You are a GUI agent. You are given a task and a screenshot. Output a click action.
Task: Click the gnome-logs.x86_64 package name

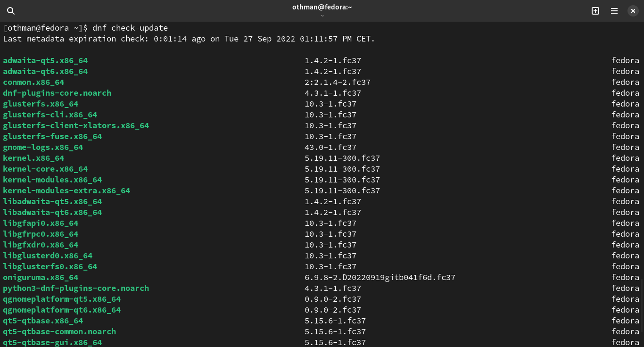click(x=43, y=147)
